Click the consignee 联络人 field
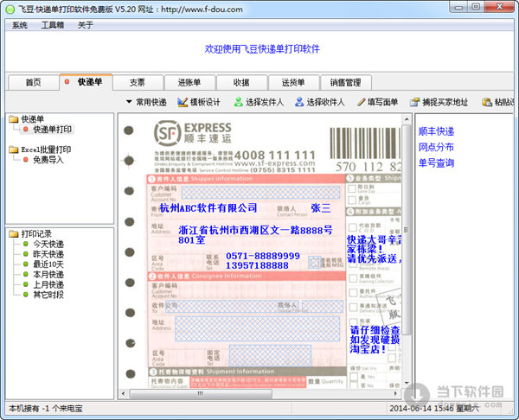519x420 pixels. tap(323, 307)
